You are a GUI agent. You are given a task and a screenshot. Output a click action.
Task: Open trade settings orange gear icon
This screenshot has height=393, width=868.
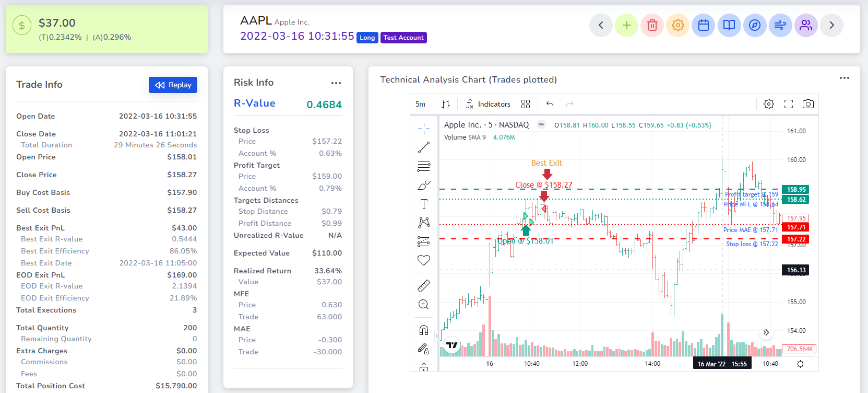click(677, 25)
